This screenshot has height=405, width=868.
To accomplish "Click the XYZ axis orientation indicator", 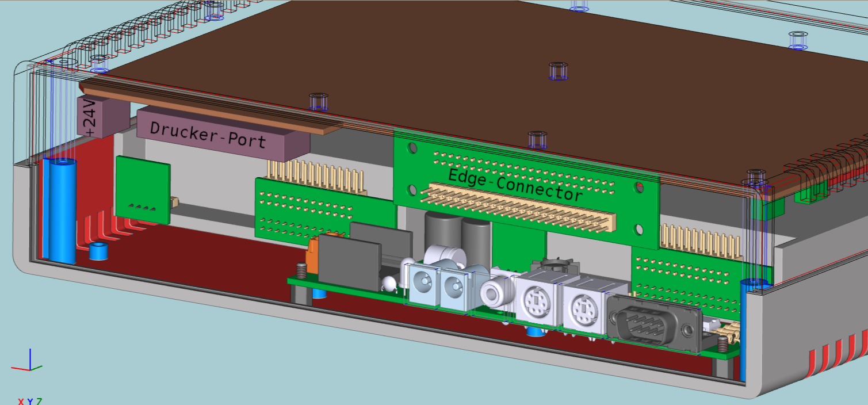I will (27, 362).
